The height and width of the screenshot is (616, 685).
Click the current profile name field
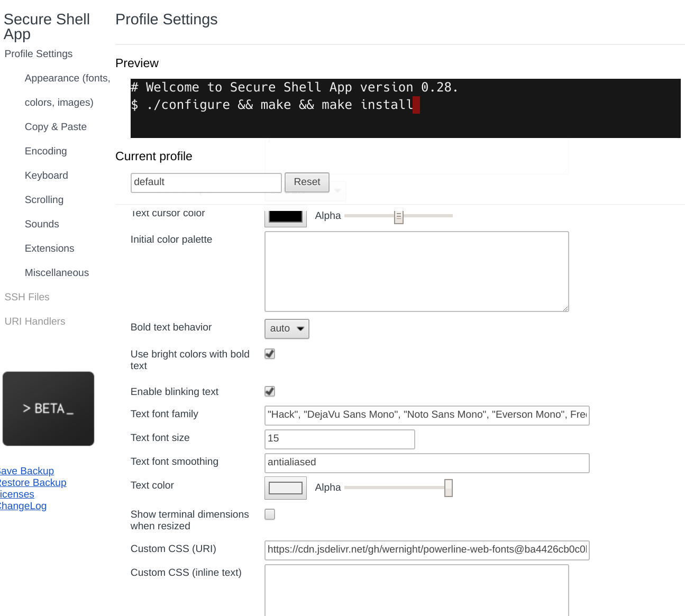click(206, 183)
